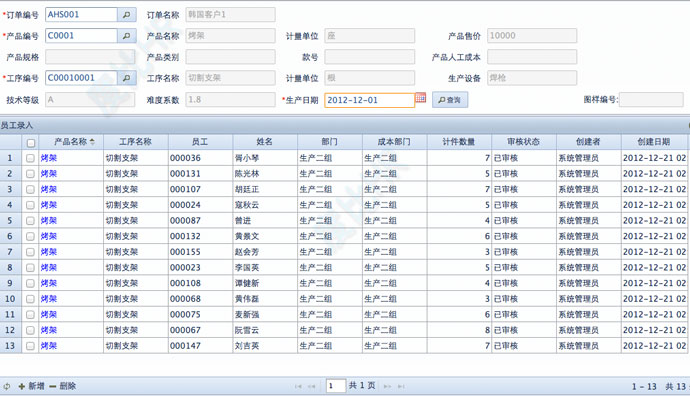Viewport: 690px width, 396px height.
Task: Click the 计件数量 column header
Action: coord(459,142)
